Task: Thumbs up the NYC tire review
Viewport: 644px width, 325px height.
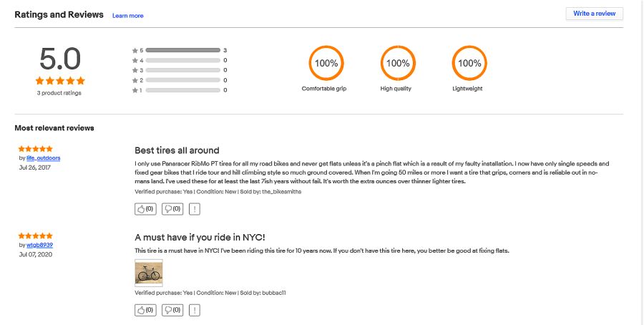Action: [x=145, y=310]
